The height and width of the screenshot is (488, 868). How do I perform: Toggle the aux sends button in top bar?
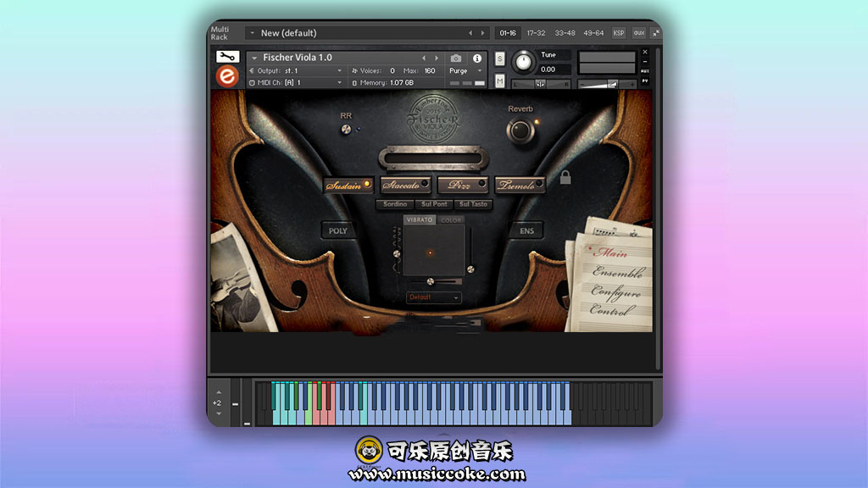(639, 33)
